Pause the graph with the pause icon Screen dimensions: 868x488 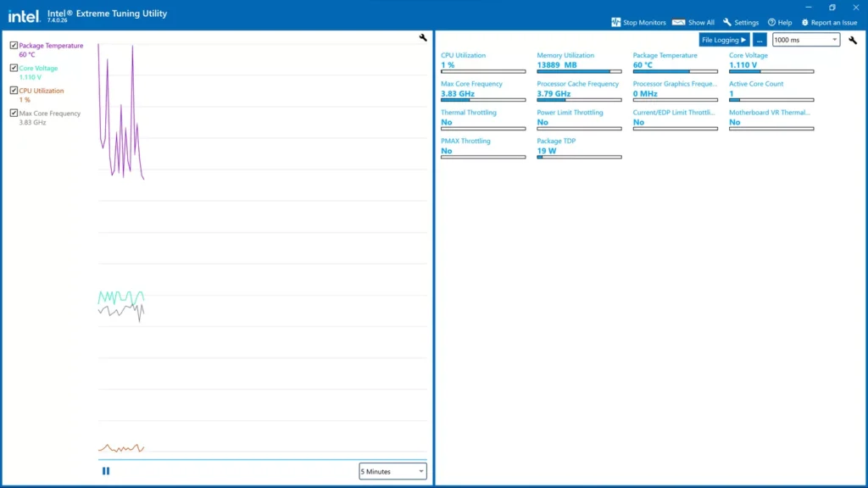106,471
